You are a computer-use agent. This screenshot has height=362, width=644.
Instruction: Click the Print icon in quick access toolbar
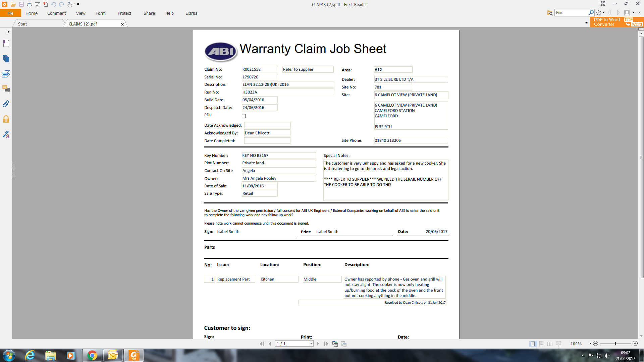pyautogui.click(x=29, y=4)
